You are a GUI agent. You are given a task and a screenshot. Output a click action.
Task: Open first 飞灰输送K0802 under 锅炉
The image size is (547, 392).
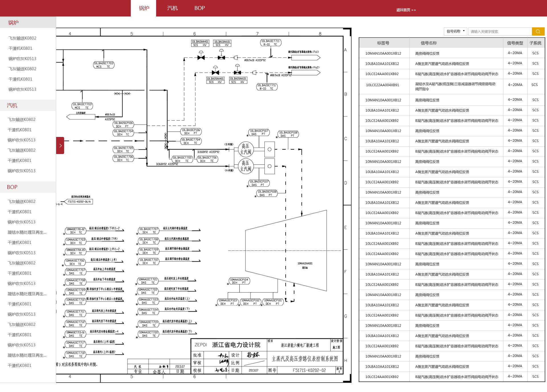click(22, 38)
